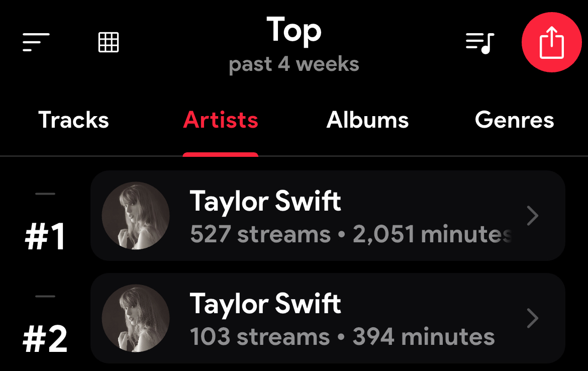This screenshot has width=588, height=371.
Task: Select the Artists tab
Action: coord(221,120)
